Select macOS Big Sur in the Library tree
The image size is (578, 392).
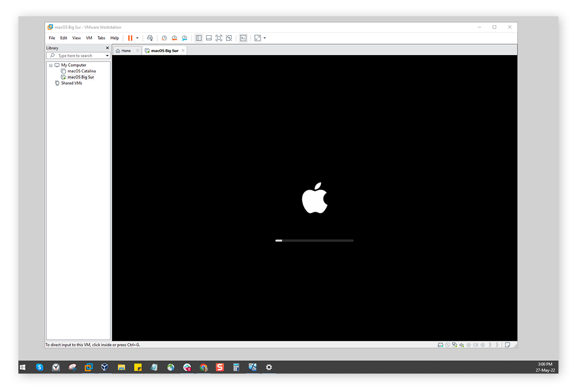pos(81,77)
